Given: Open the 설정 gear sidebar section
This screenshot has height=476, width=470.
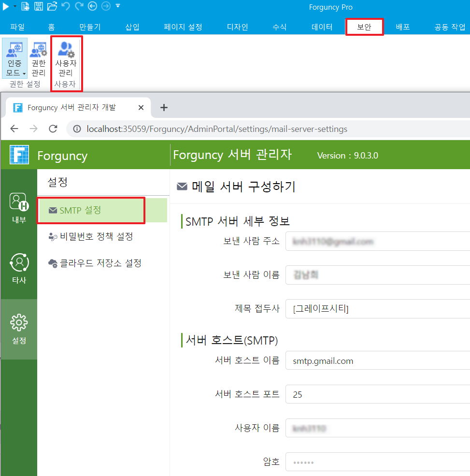Looking at the screenshot, I should (19, 329).
